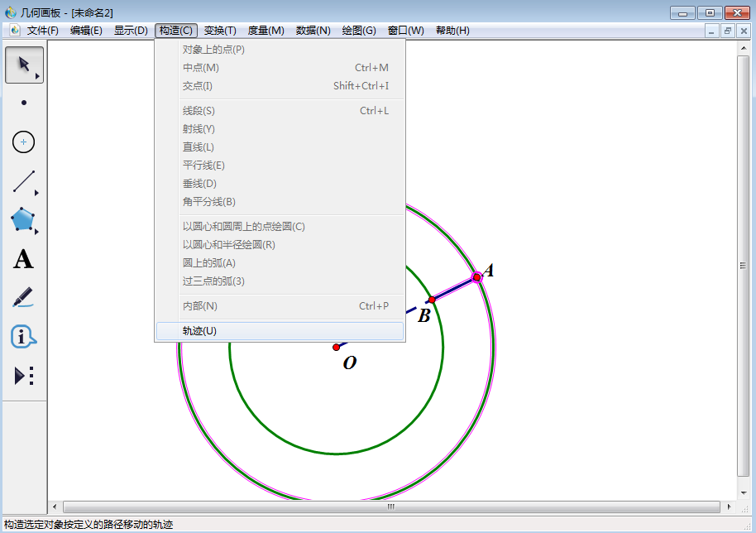The height and width of the screenshot is (533, 756).
Task: Click the label B beside the inner point
Action: pyautogui.click(x=424, y=316)
